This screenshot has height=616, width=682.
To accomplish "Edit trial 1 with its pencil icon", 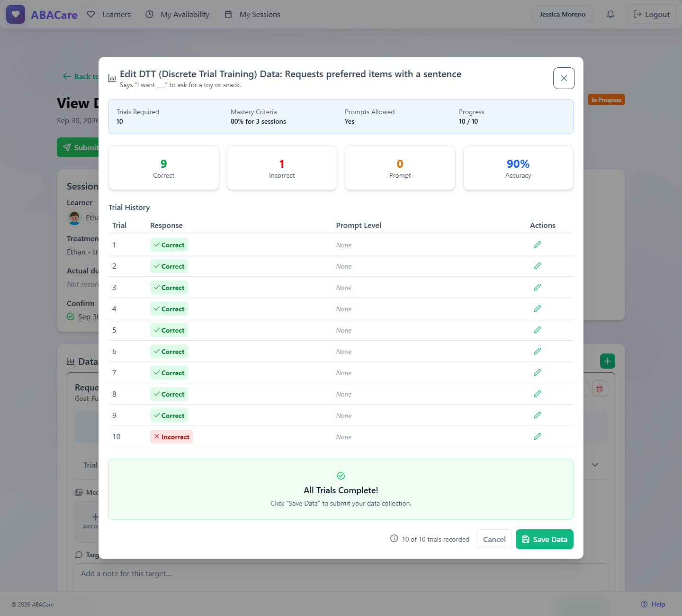I will point(537,245).
